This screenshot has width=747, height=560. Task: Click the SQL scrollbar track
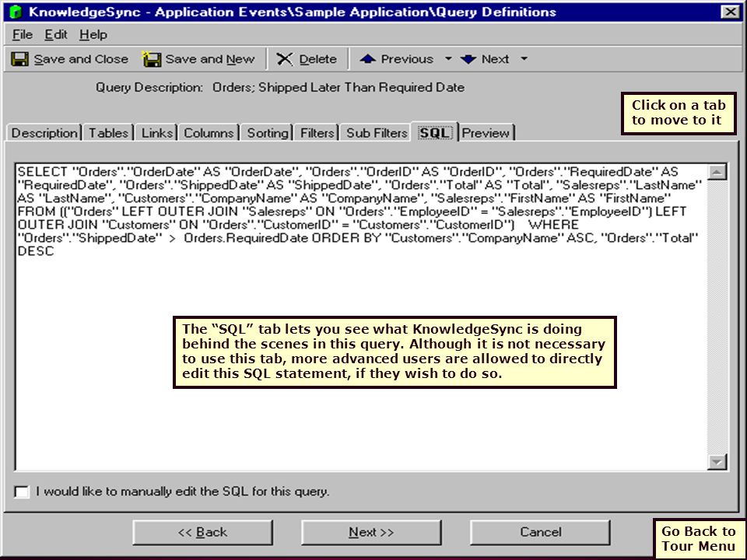(x=717, y=317)
